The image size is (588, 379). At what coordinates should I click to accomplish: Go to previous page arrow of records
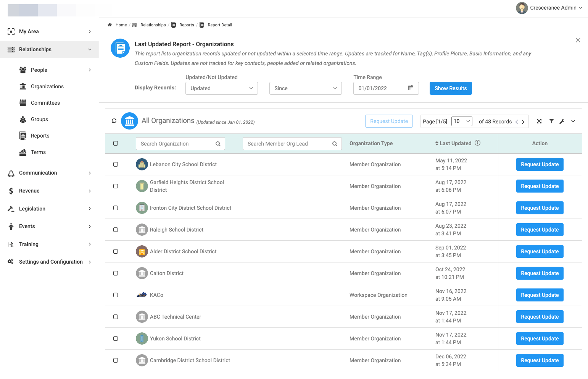517,122
